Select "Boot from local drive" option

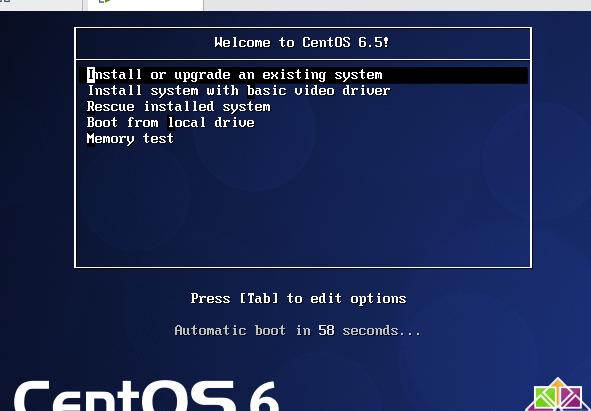[x=171, y=123]
